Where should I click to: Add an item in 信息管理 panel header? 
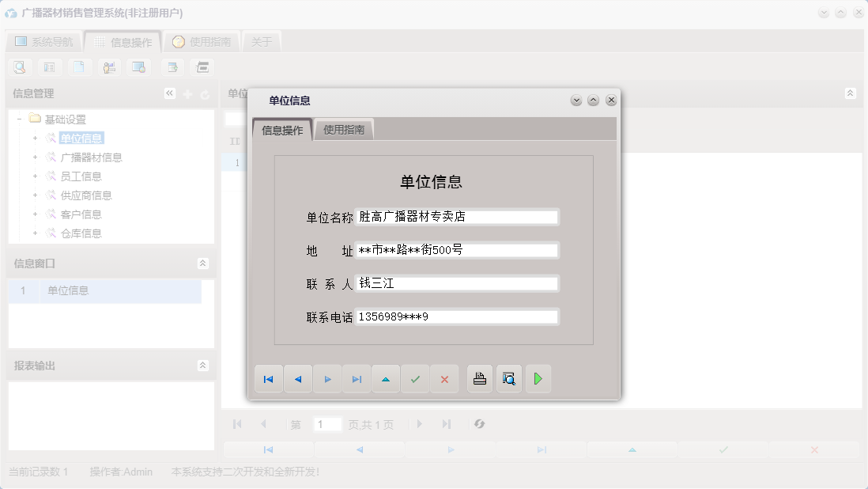(x=187, y=93)
